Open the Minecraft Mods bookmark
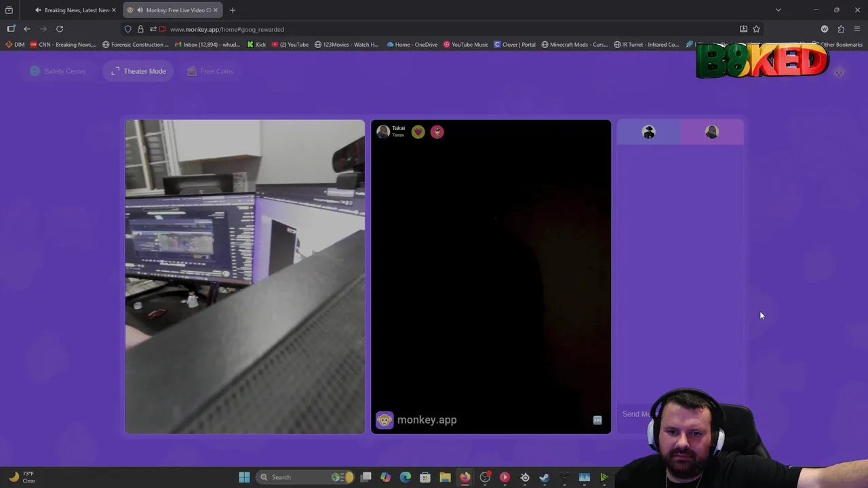The height and width of the screenshot is (488, 868). (x=574, y=45)
